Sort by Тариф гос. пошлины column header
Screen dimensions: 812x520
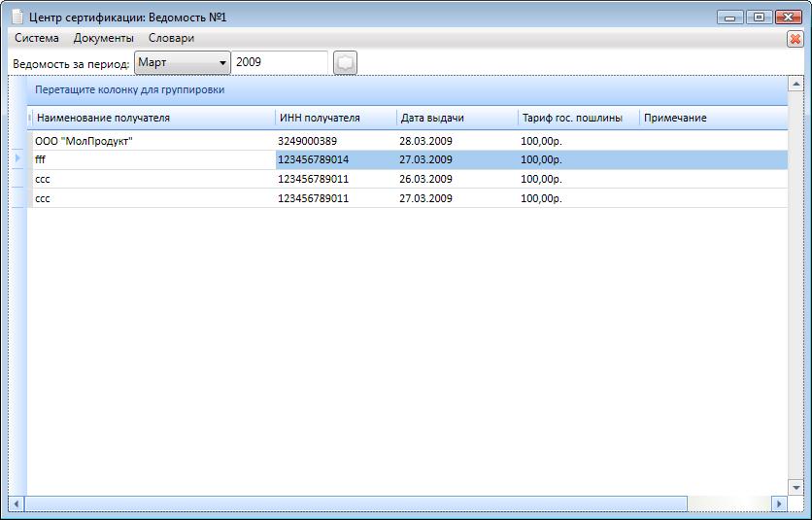coord(579,118)
